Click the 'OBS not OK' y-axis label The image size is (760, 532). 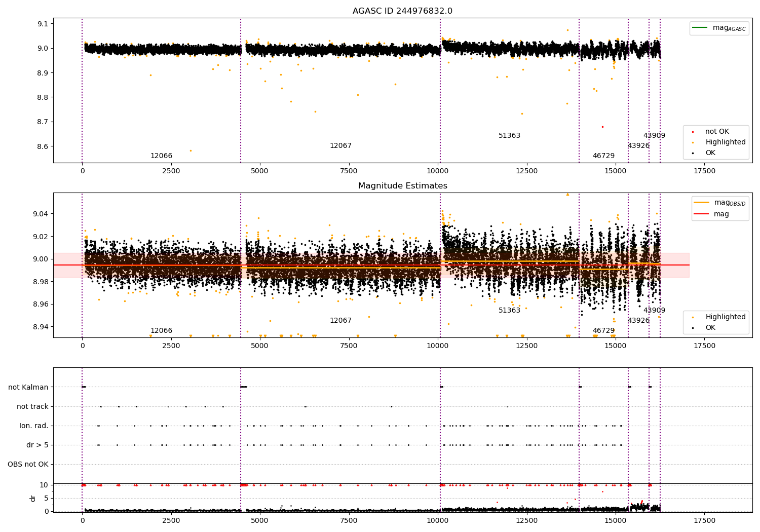[28, 464]
